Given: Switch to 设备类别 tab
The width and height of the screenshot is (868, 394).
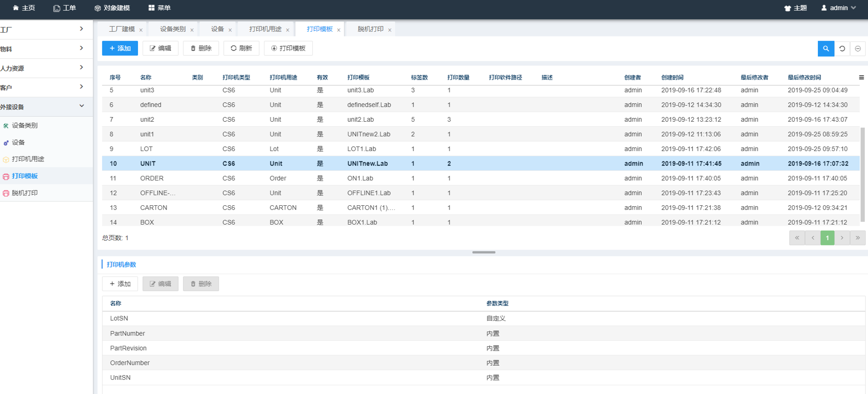Looking at the screenshot, I should pos(173,29).
